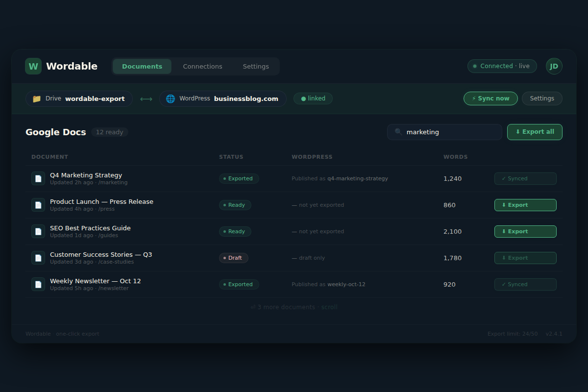
Task: Click the weekly-oct-12 published slug
Action: pos(346,284)
